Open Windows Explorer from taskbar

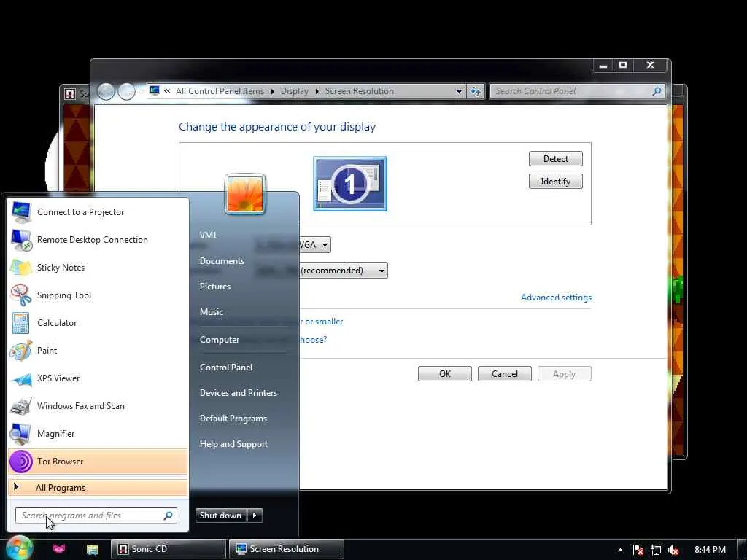click(x=93, y=550)
